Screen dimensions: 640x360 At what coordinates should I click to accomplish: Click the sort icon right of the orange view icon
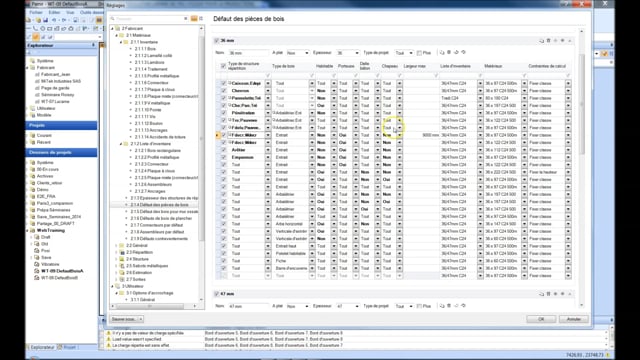(x=201, y=18)
